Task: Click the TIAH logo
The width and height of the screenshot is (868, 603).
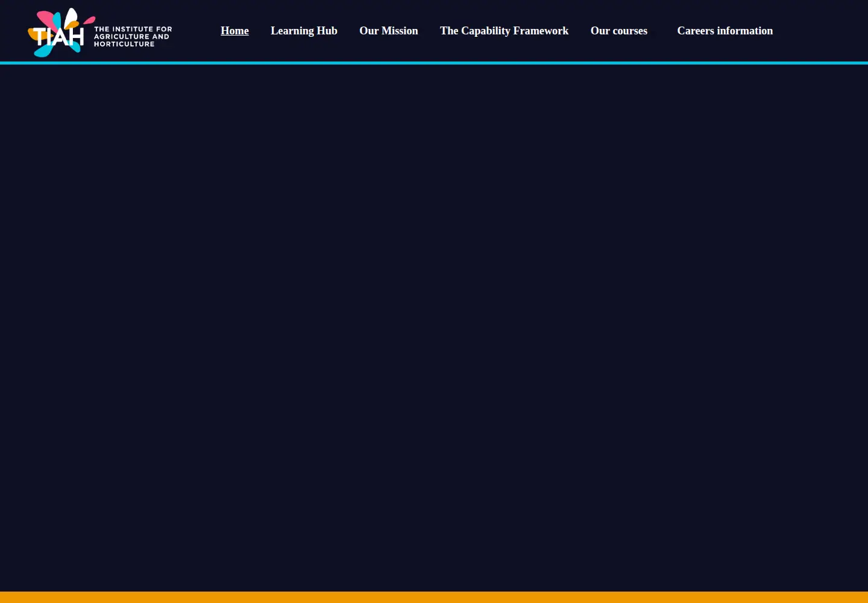Action: pyautogui.click(x=100, y=33)
